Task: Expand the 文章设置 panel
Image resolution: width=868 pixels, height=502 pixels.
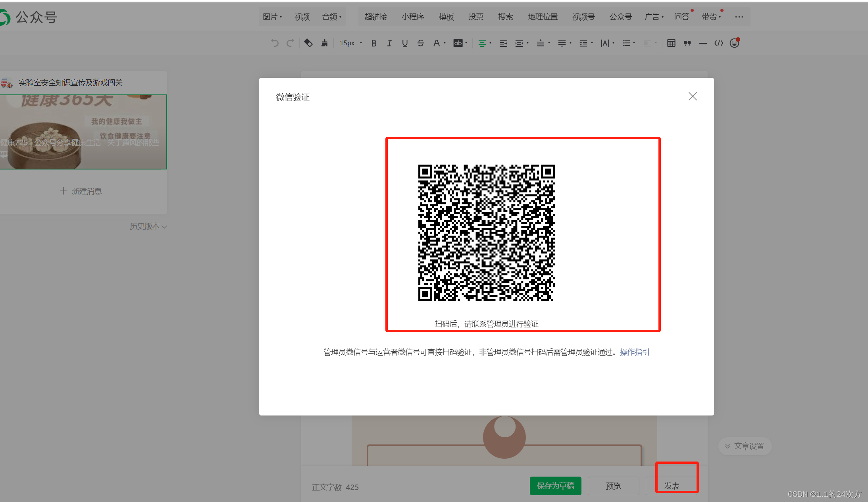Action: click(x=745, y=446)
